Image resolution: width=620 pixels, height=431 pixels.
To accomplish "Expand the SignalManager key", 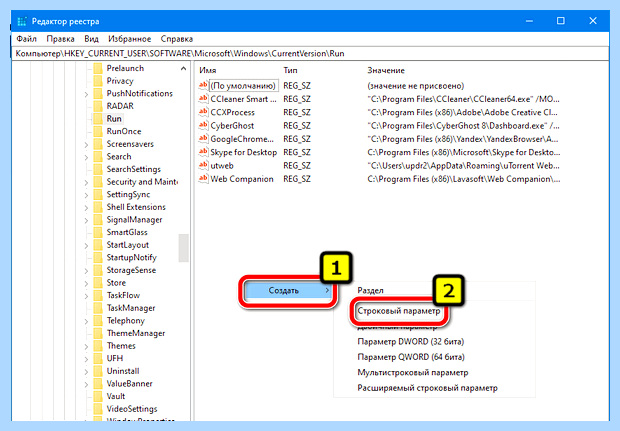I will click(x=86, y=220).
